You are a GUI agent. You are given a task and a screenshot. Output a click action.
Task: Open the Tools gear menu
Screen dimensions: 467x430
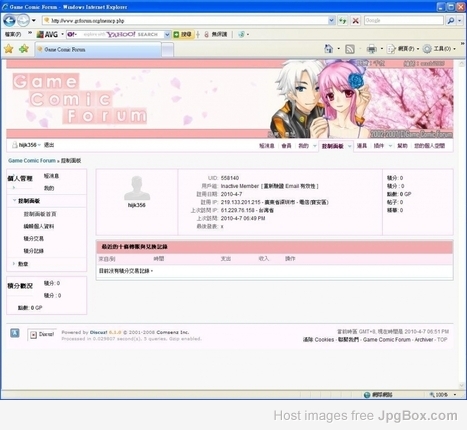(439, 49)
